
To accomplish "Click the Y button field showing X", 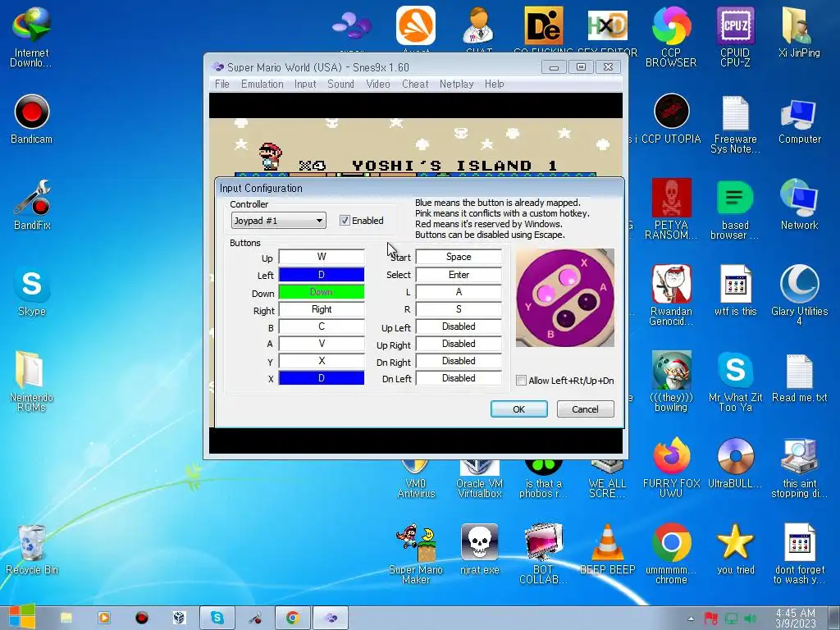I will [x=322, y=361].
